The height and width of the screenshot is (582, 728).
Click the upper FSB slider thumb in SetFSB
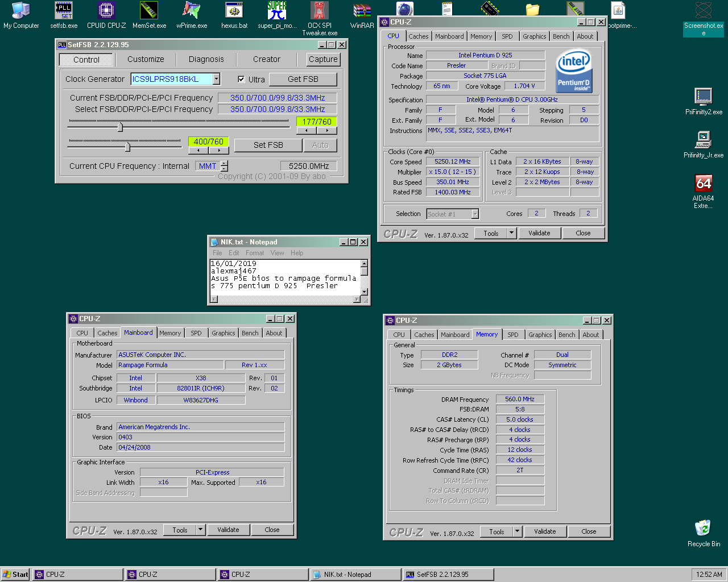[120, 127]
